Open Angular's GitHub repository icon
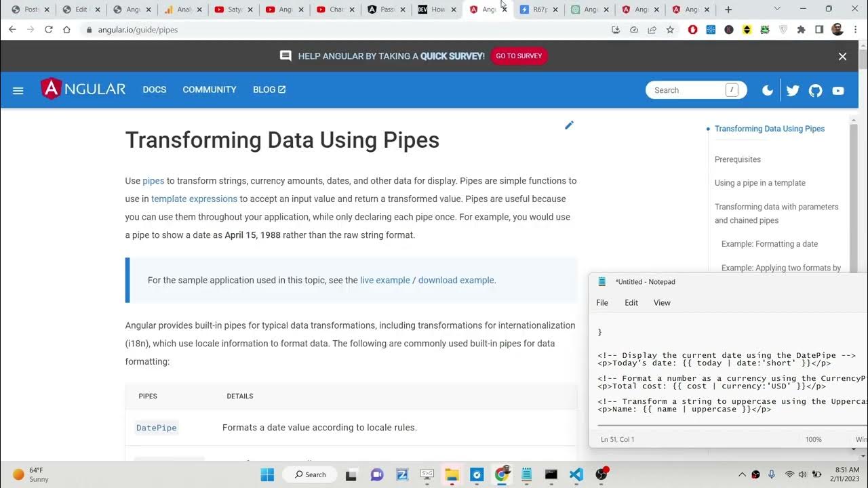The height and width of the screenshot is (488, 868). 816,90
